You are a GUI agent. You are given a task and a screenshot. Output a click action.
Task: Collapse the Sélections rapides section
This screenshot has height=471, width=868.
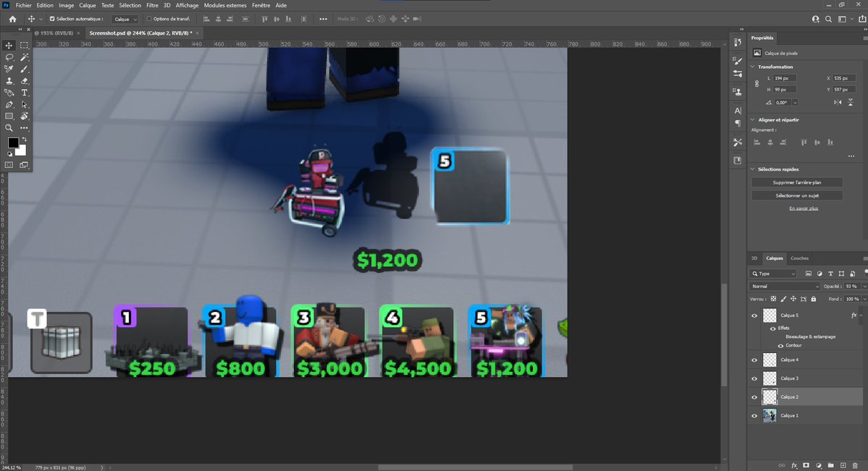tap(753, 169)
